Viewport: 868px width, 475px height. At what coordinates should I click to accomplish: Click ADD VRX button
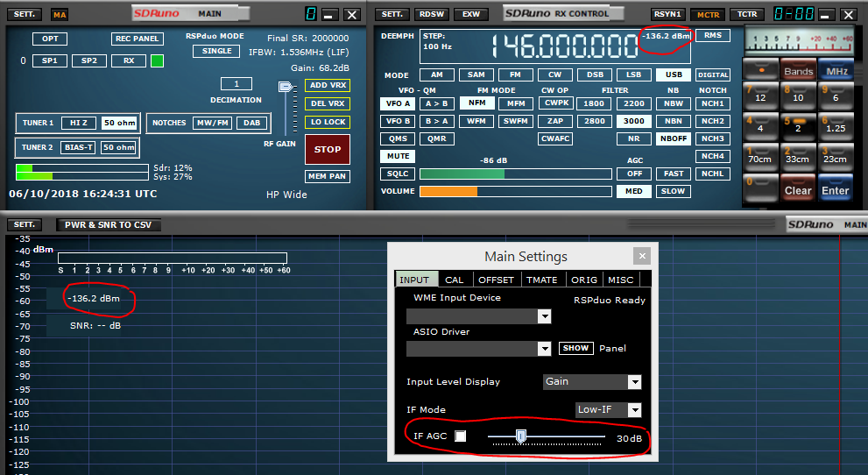pos(328,85)
